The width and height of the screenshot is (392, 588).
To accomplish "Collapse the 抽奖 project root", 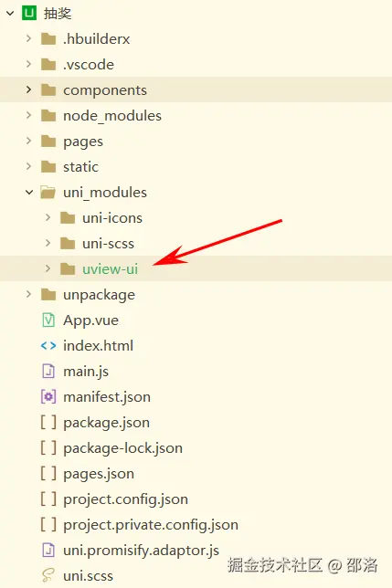I will [x=10, y=14].
